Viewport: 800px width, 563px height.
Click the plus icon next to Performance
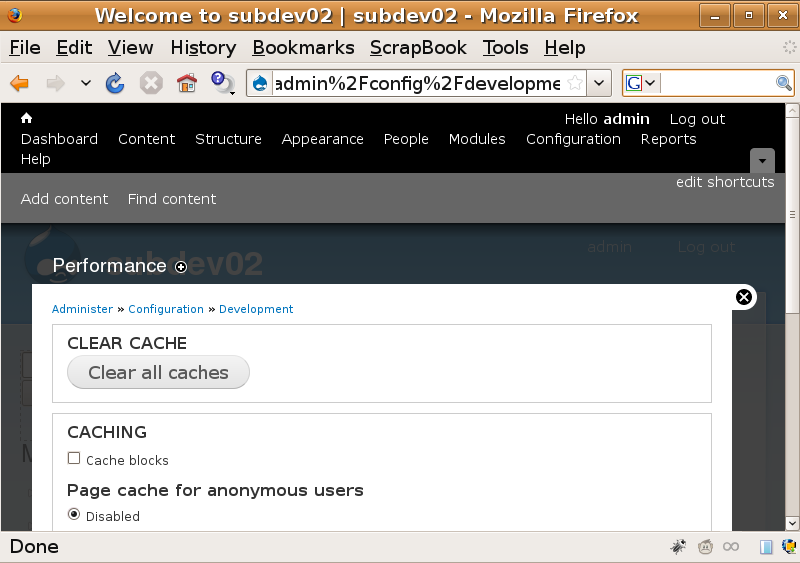pyautogui.click(x=181, y=266)
